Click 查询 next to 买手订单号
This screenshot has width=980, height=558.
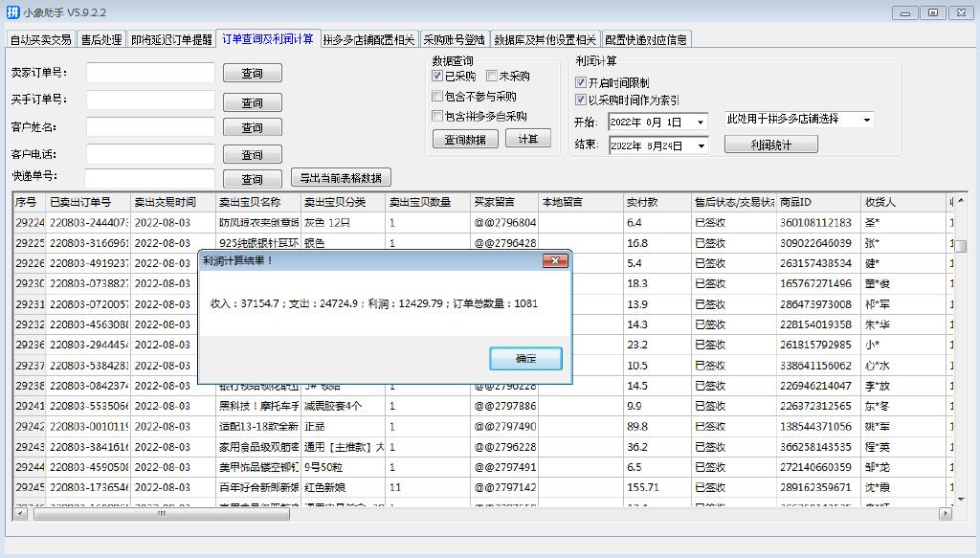253,102
